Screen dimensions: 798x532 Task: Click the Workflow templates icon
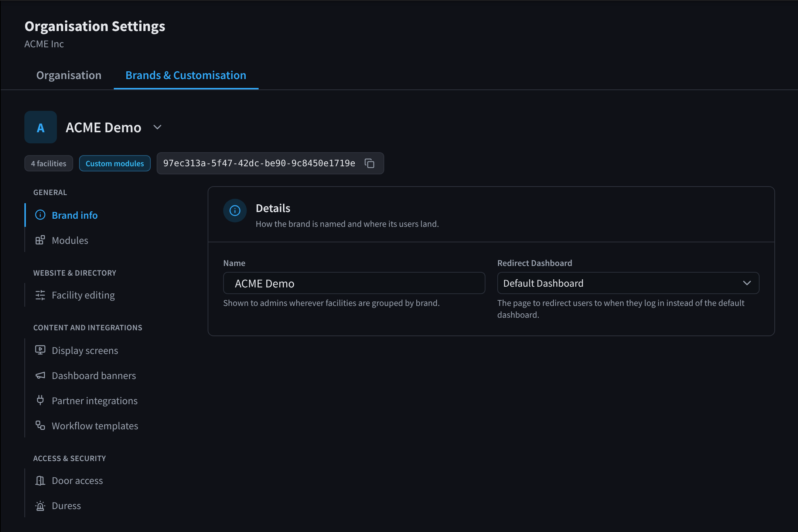[x=40, y=426]
